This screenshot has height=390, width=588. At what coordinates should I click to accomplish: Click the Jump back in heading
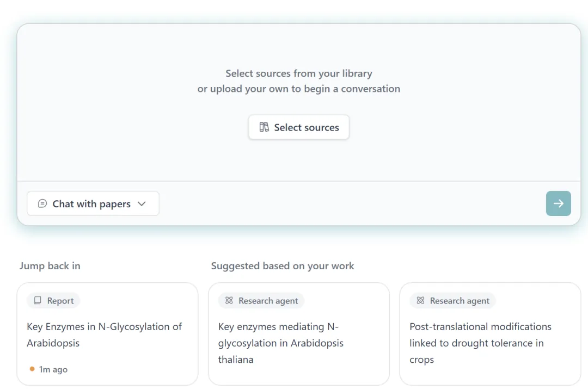point(50,265)
